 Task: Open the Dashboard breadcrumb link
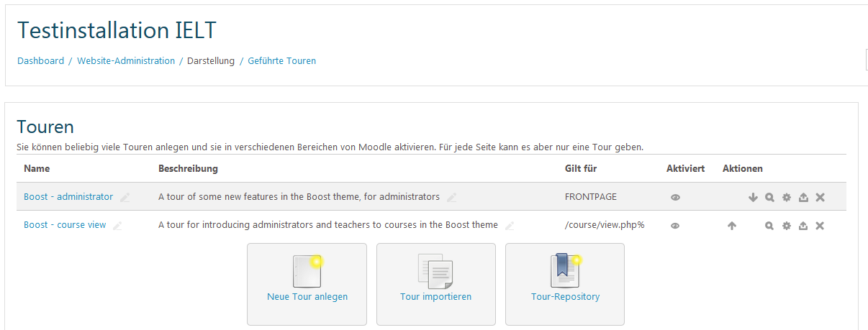40,61
